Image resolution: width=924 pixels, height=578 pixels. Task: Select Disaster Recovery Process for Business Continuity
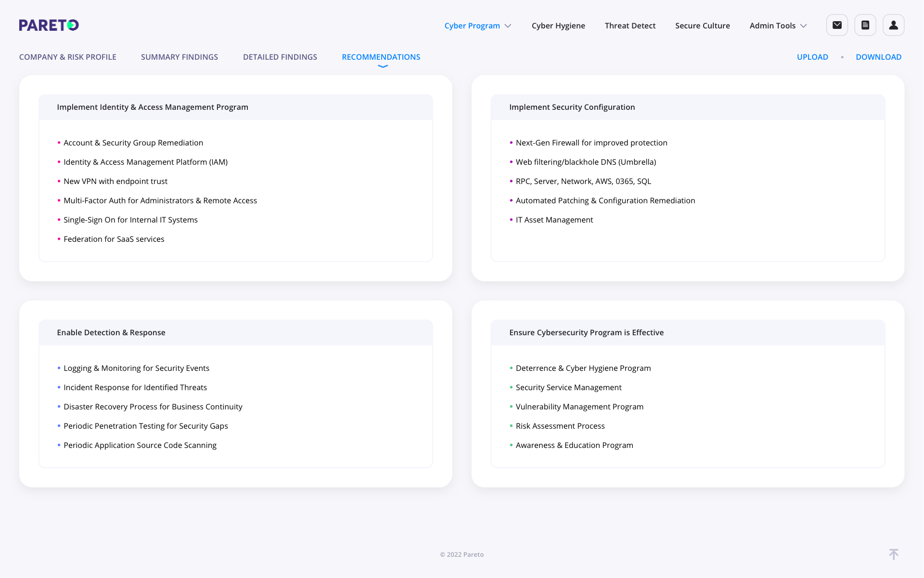point(153,407)
